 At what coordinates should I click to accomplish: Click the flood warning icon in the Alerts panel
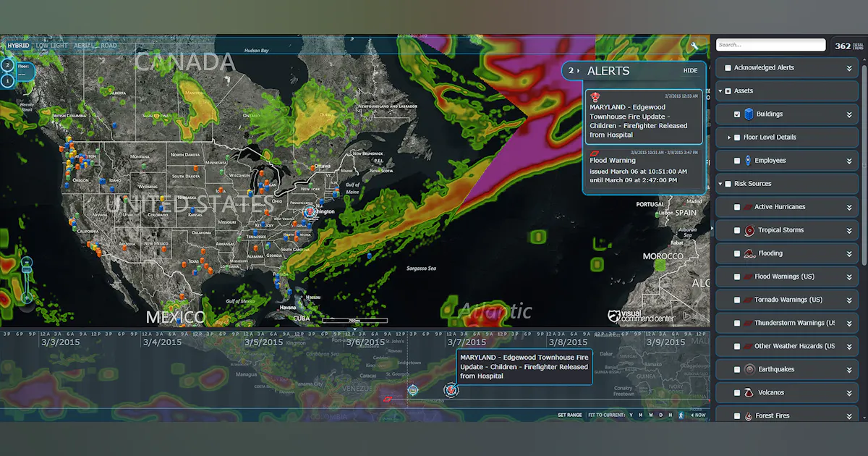594,153
